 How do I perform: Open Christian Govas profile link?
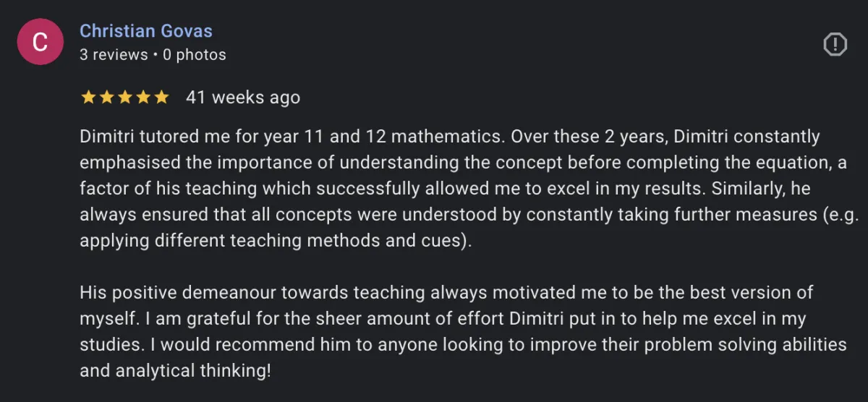tap(145, 31)
